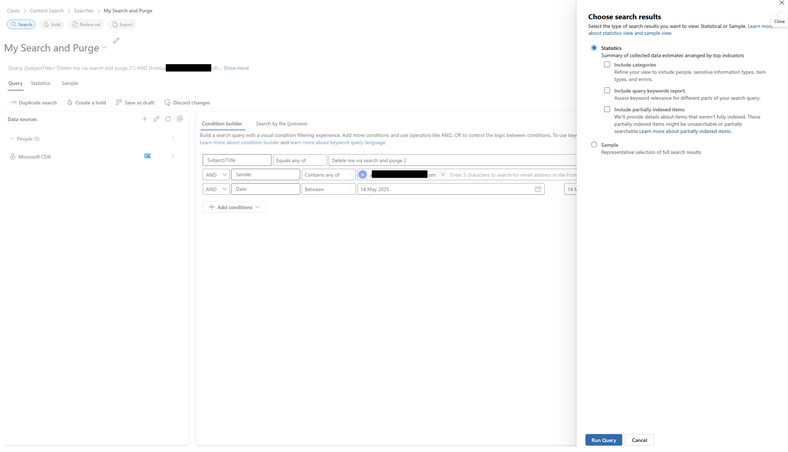This screenshot has height=452, width=788.
Task: Click Create a hold in the toolbar
Action: 86,103
